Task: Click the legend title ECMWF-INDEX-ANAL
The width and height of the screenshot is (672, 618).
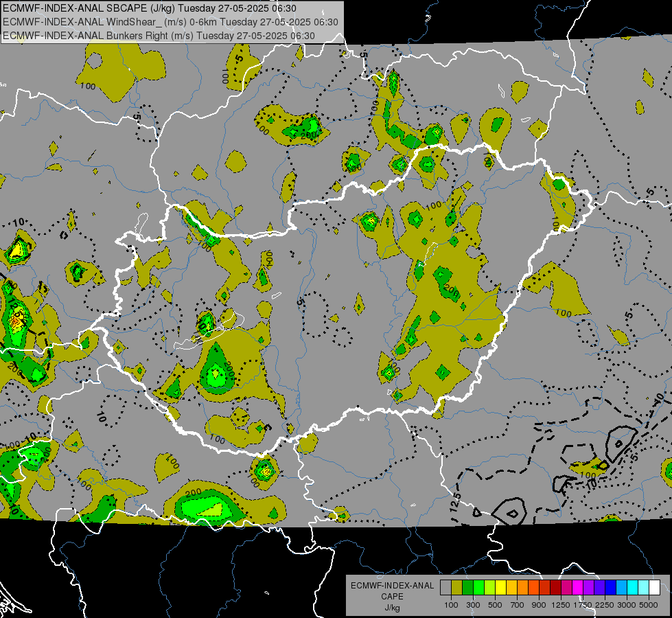Action: point(392,586)
